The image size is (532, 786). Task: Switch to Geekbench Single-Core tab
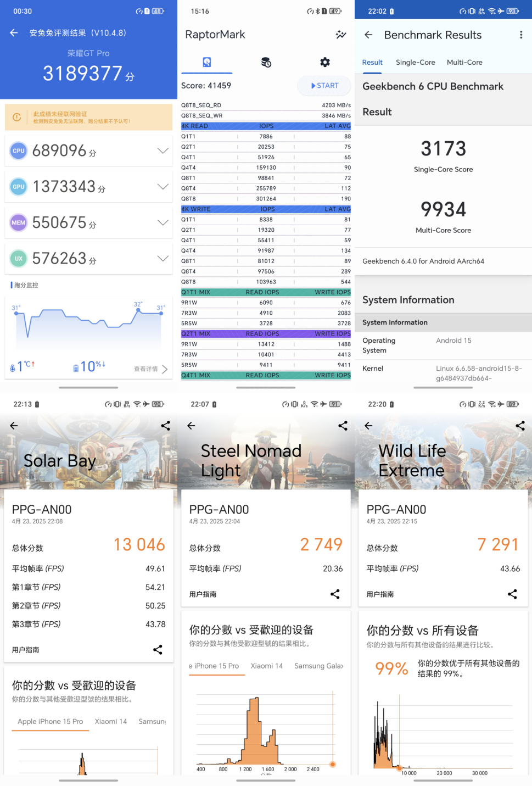click(x=416, y=63)
